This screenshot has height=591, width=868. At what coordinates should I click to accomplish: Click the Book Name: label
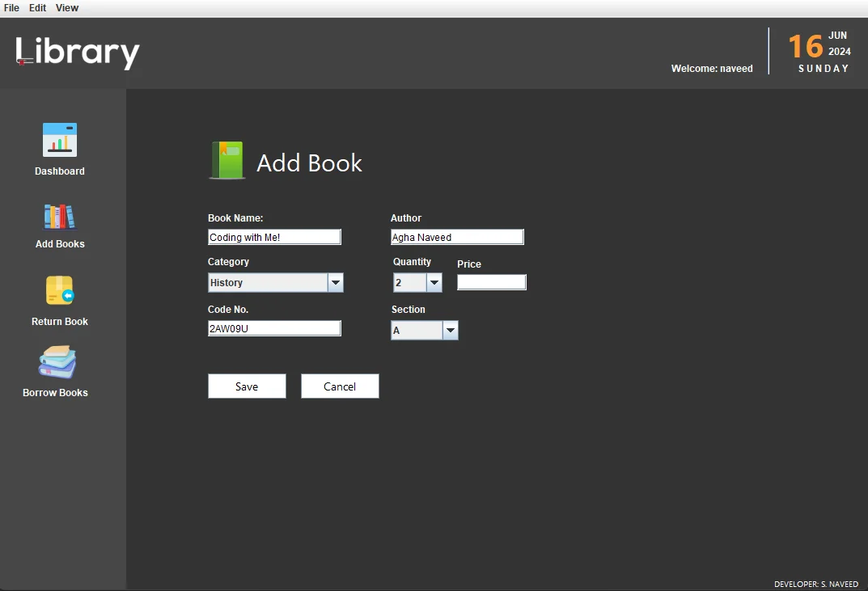235,218
